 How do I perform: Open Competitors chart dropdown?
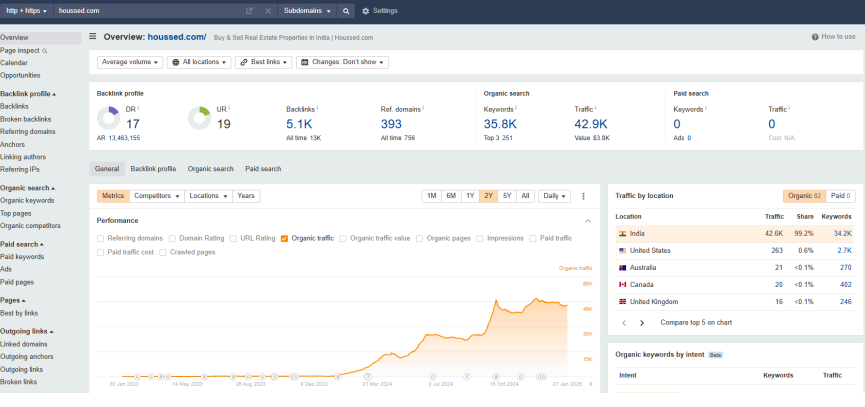(x=157, y=196)
